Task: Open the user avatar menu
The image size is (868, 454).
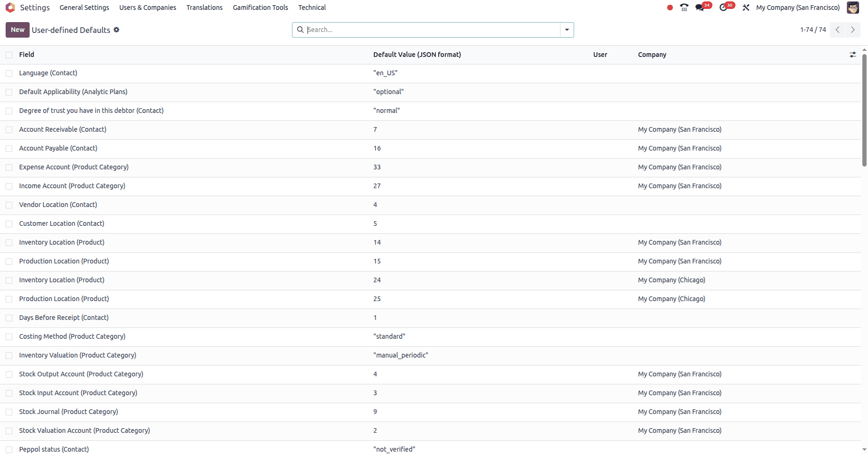Action: point(853,8)
